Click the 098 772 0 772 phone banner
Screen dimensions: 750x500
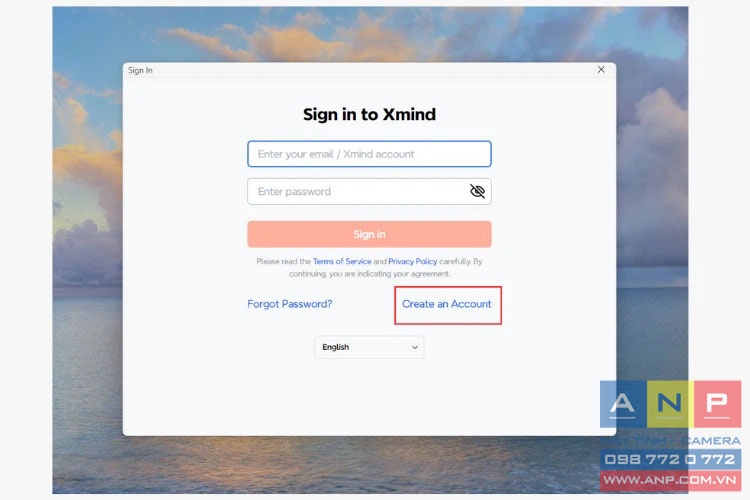670,459
